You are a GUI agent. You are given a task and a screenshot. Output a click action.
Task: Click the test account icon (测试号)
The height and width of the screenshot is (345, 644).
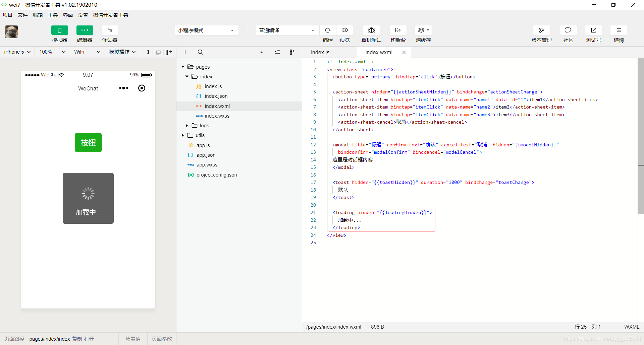(593, 30)
